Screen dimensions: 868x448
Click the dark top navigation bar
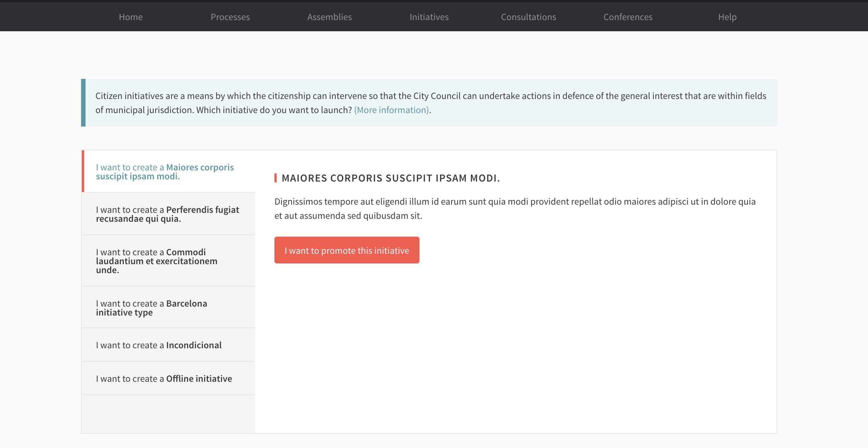(x=434, y=16)
